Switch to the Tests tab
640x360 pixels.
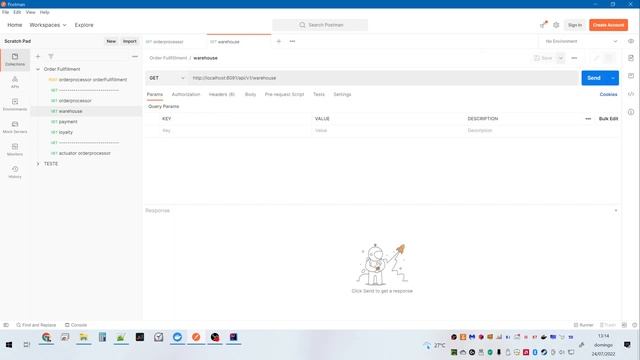(319, 94)
